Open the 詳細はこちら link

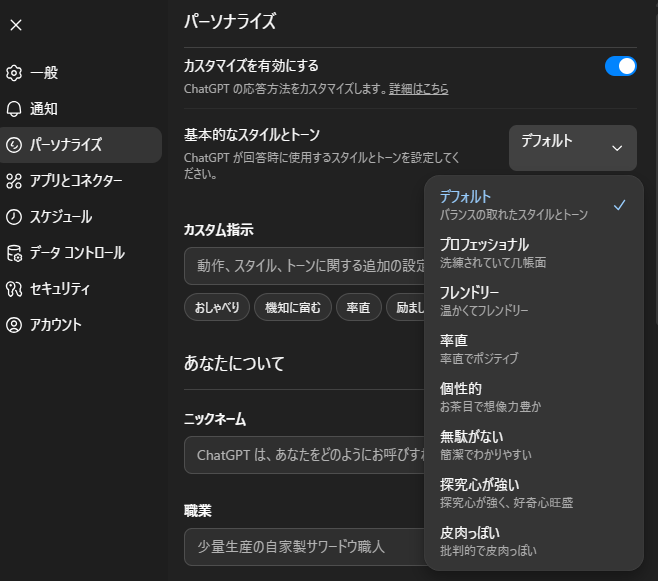[x=418, y=89]
